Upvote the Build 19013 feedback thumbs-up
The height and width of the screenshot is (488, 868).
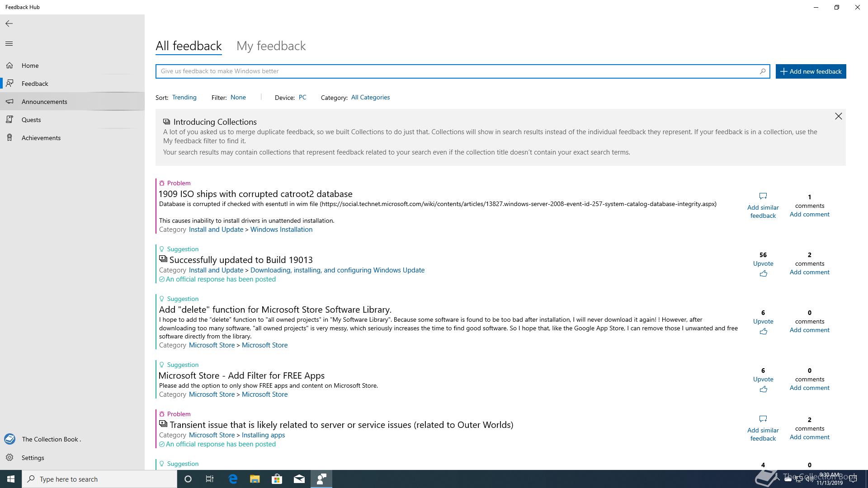pyautogui.click(x=763, y=273)
